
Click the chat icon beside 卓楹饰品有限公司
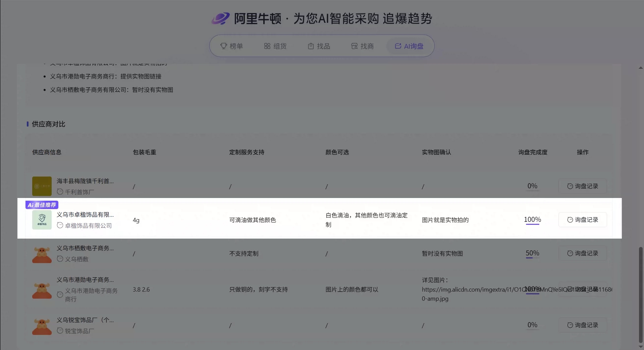point(60,225)
